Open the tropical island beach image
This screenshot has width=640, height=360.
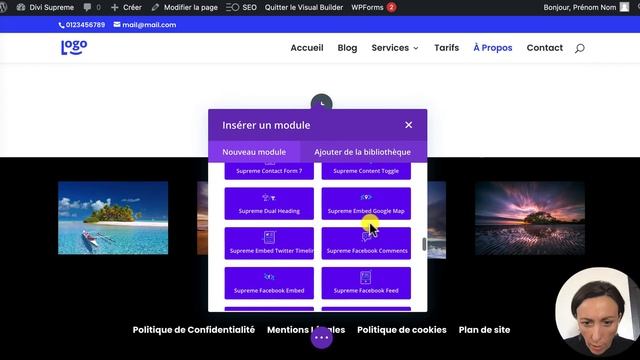point(113,218)
